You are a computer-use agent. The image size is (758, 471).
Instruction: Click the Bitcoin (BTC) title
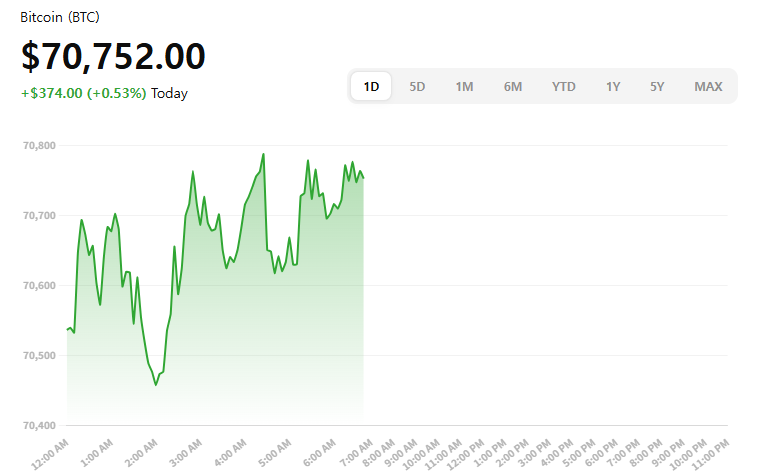(x=60, y=18)
